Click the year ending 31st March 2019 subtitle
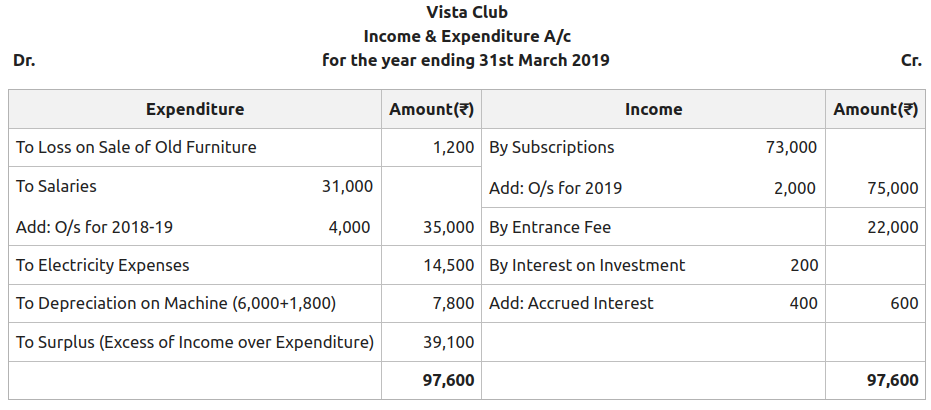The height and width of the screenshot is (410, 931). click(x=466, y=60)
